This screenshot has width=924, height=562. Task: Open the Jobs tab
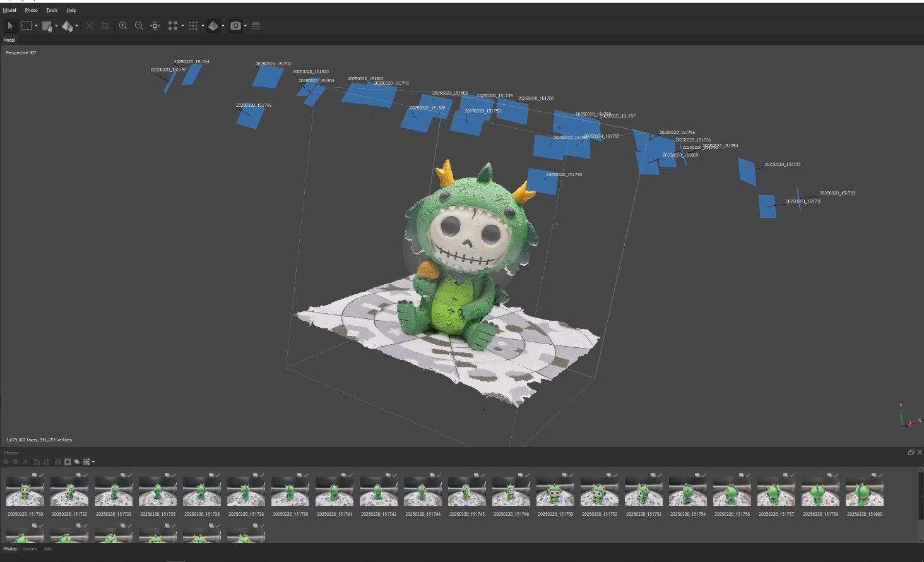click(x=48, y=549)
